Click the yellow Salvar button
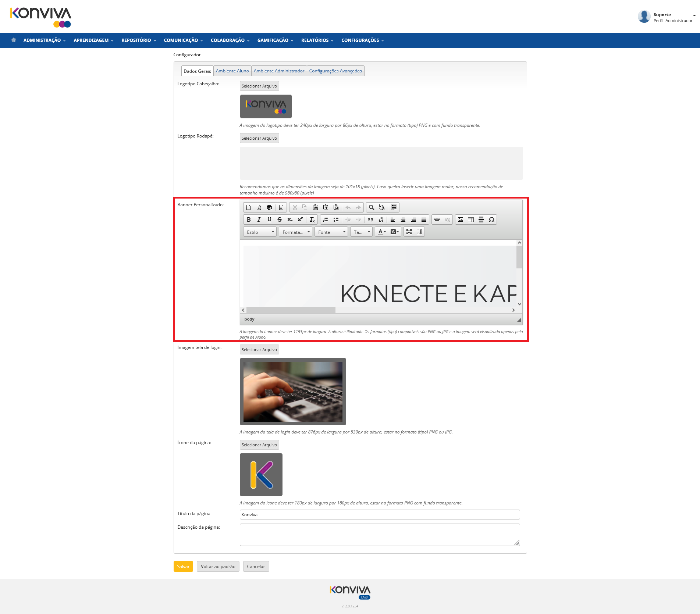Image resolution: width=700 pixels, height=614 pixels. tap(183, 567)
